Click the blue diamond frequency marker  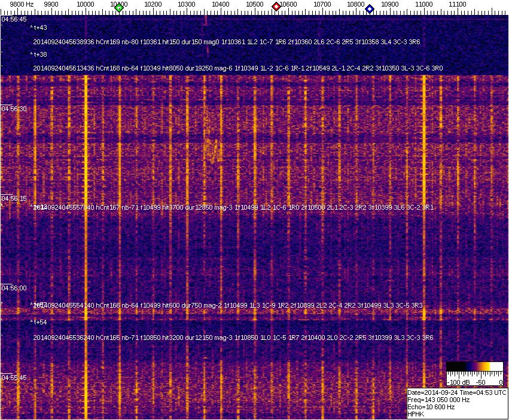pyautogui.click(x=370, y=8)
